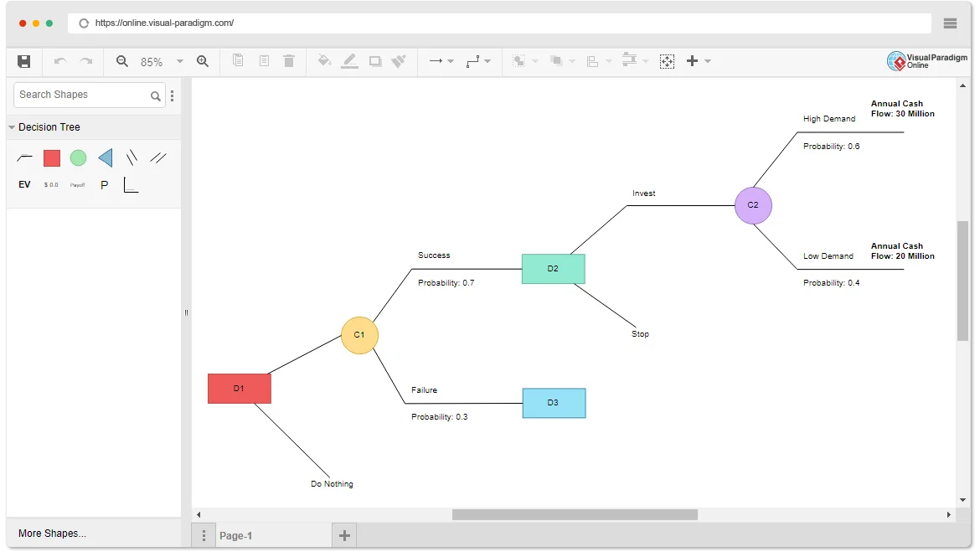The width and height of the screenshot is (980, 557).
Task: Select the purple C2 chance node
Action: pos(753,205)
